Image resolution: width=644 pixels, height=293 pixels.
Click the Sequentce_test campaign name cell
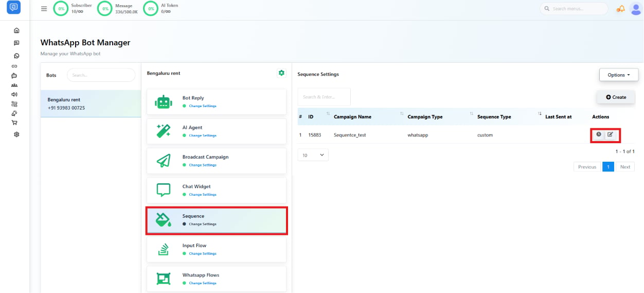350,135
